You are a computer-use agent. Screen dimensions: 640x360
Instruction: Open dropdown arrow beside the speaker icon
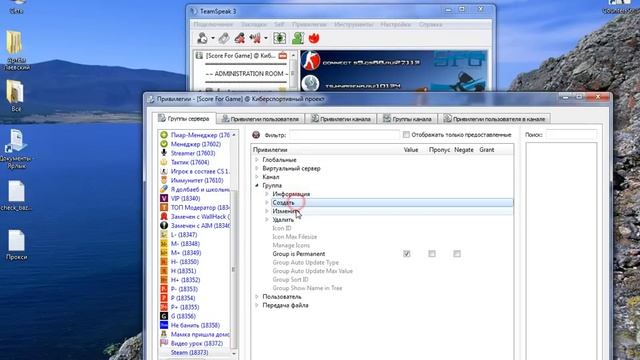tap(265, 39)
